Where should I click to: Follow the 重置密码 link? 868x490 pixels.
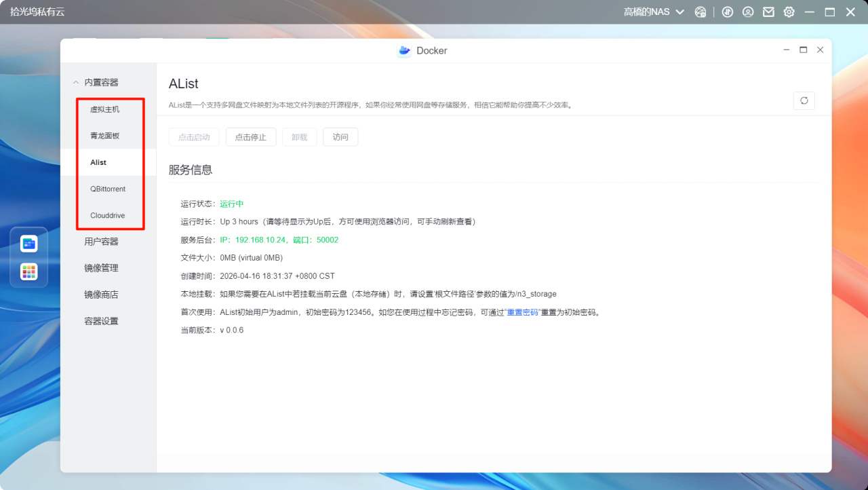[x=523, y=313]
